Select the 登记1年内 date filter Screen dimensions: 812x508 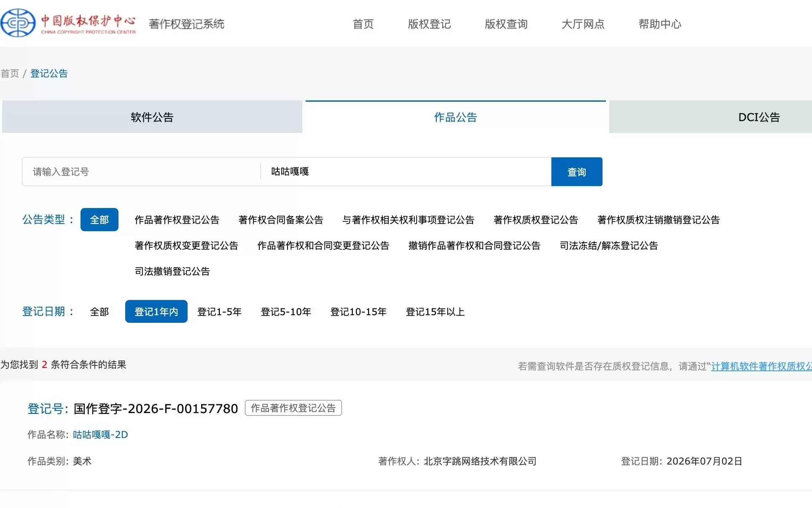coord(156,311)
